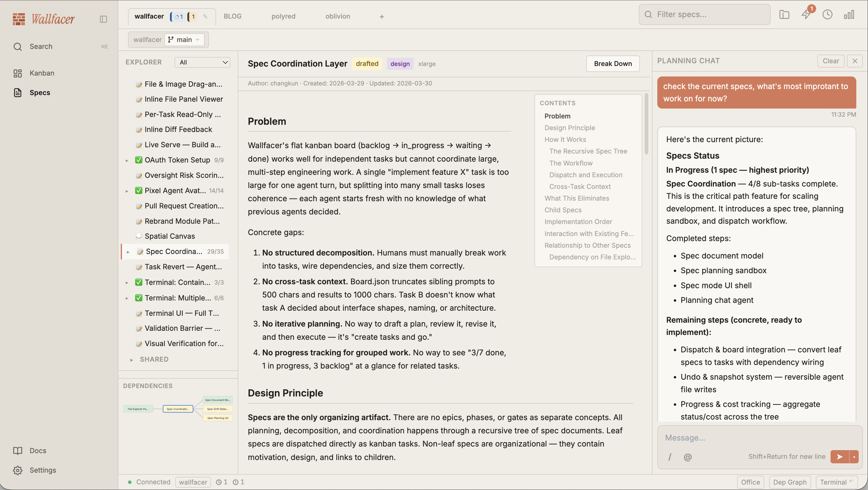Open the folder icon in top toolbar

point(784,14)
